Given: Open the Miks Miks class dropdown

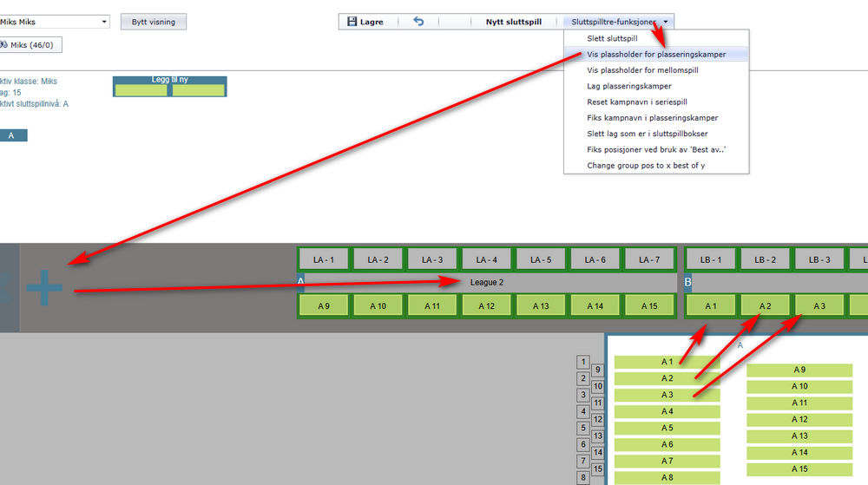Looking at the screenshot, I should pos(54,22).
